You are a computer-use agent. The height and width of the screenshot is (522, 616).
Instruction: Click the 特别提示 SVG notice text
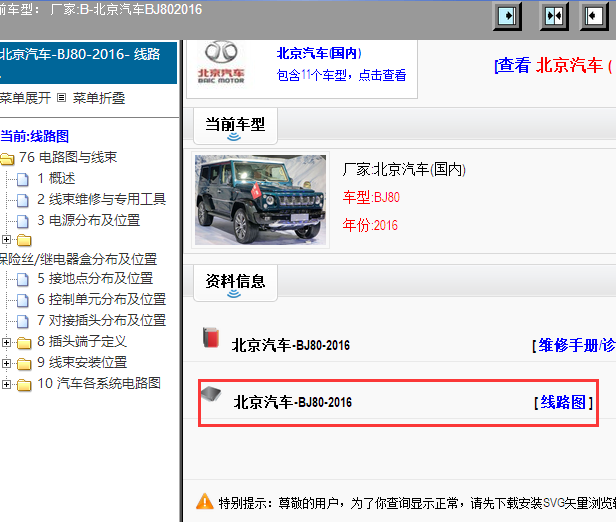point(417,503)
